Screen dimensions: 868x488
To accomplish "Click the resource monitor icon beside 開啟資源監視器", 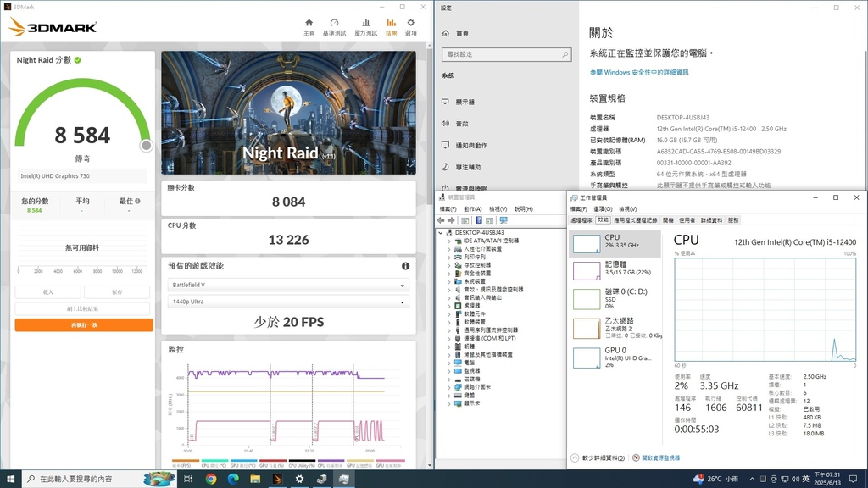I will pos(636,458).
